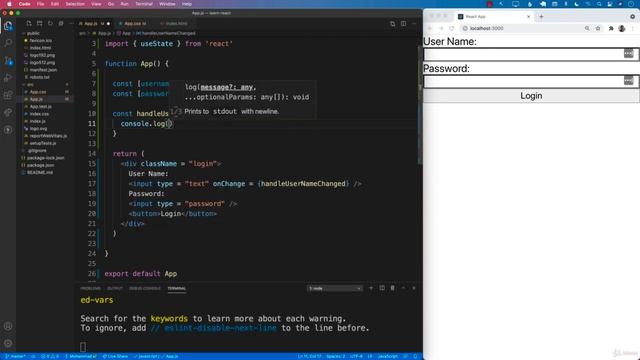Open the Search view in activity bar

8,43
